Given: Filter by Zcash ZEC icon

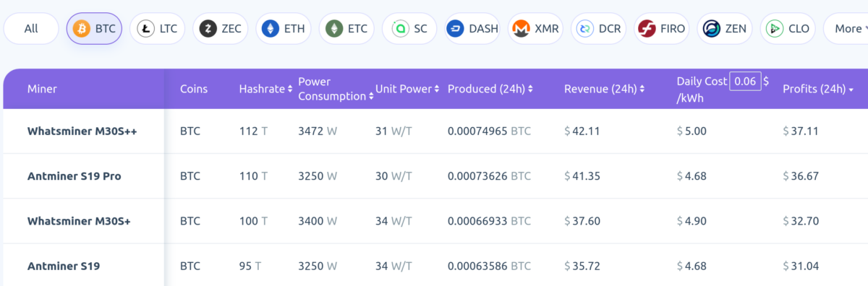Looking at the screenshot, I should coord(208,29).
